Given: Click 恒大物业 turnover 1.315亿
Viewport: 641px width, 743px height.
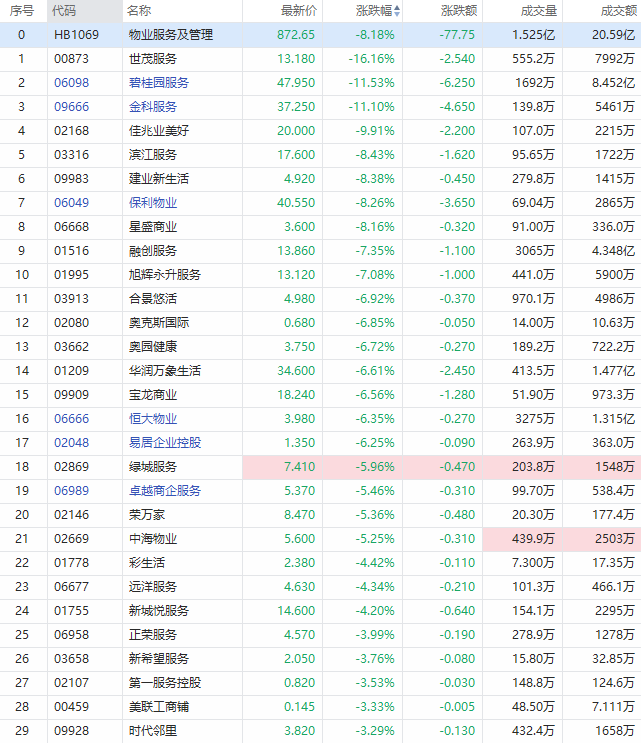Looking at the screenshot, I should [614, 418].
